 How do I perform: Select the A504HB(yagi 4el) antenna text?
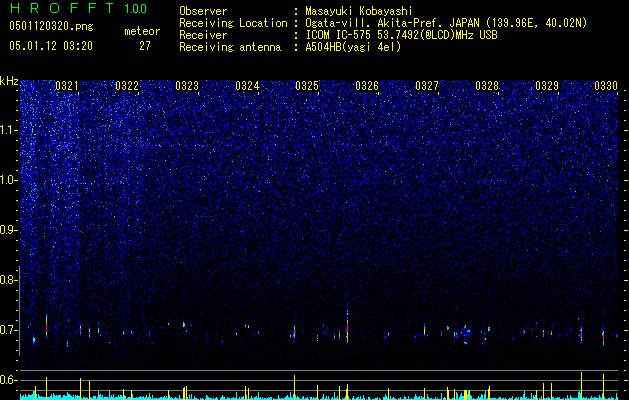353,47
